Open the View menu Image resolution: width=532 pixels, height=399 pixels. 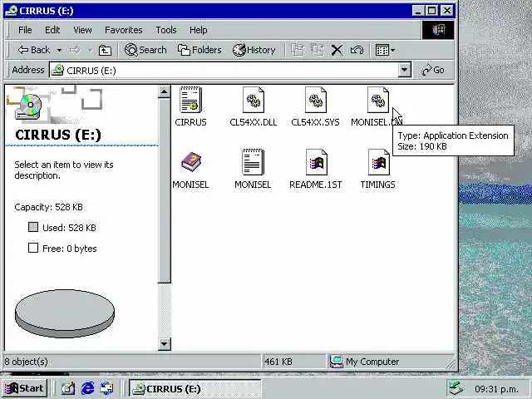point(82,30)
